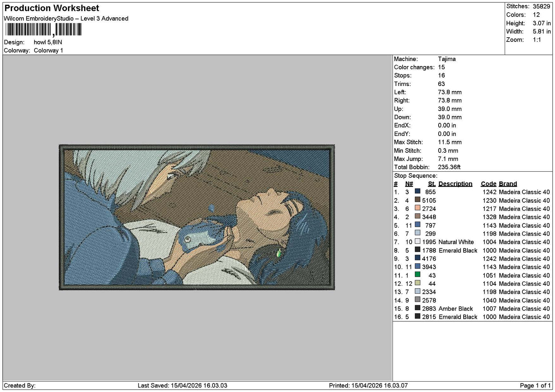Select the Color changes value '15'
Screen dimensions: 555x392
[x=441, y=67]
